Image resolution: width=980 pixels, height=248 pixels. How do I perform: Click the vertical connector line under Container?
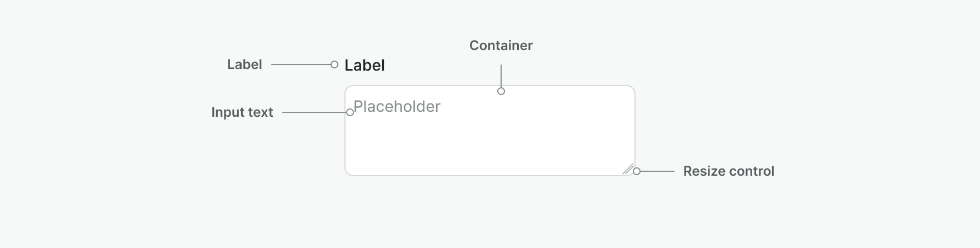[x=501, y=75]
